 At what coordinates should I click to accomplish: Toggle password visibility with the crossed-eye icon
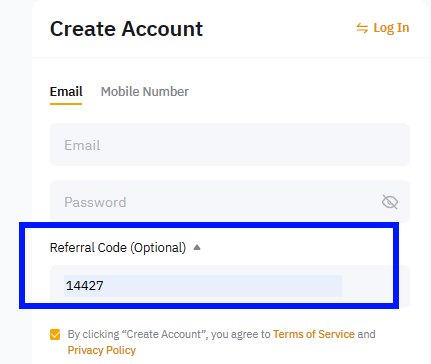pyautogui.click(x=390, y=202)
